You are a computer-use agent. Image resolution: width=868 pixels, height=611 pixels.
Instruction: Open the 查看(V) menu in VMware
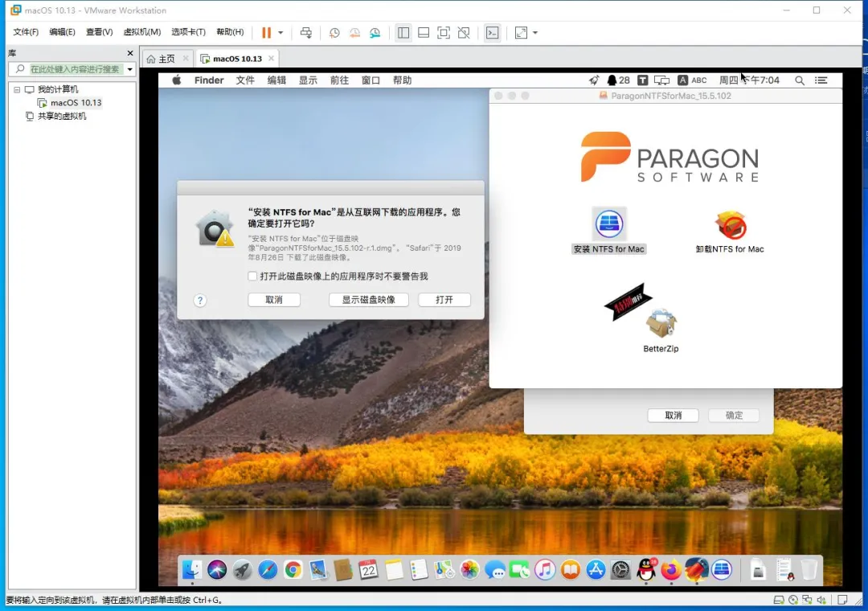tap(99, 32)
